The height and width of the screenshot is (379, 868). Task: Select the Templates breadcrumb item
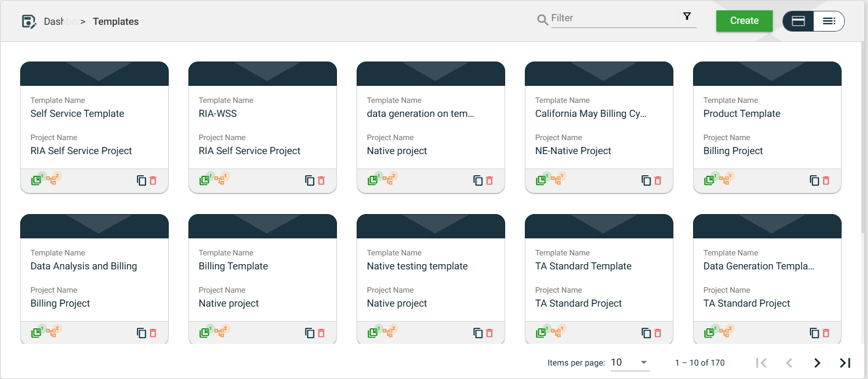(116, 22)
